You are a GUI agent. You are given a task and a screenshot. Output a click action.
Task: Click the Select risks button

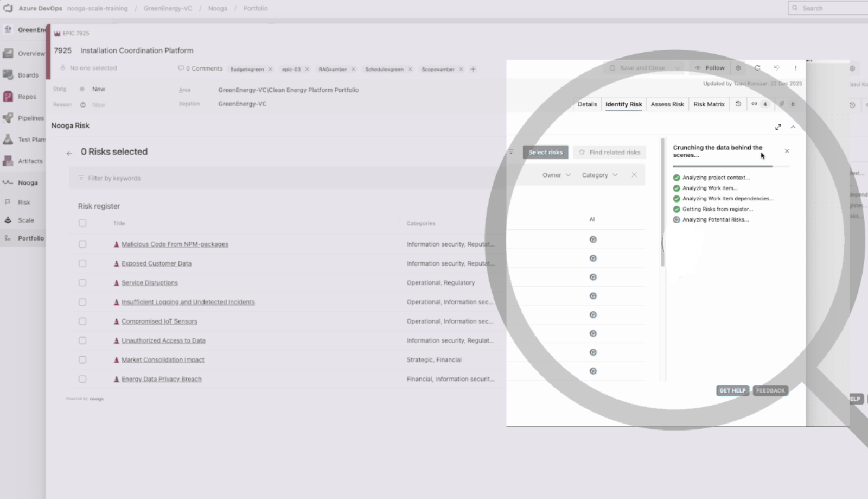(546, 152)
